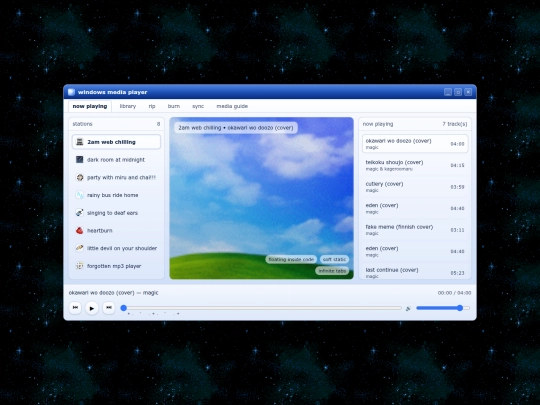Open the burn tab
This screenshot has height=405, width=540.
point(174,106)
